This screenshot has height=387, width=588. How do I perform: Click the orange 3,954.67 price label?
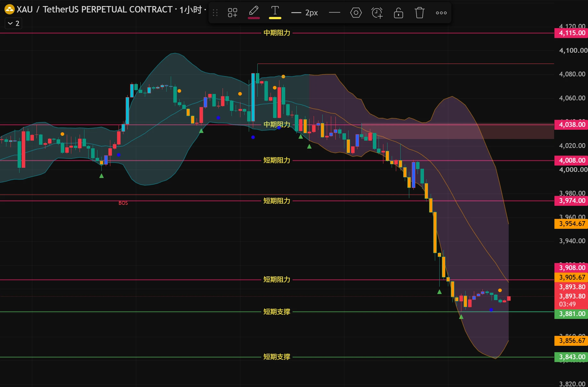point(571,224)
